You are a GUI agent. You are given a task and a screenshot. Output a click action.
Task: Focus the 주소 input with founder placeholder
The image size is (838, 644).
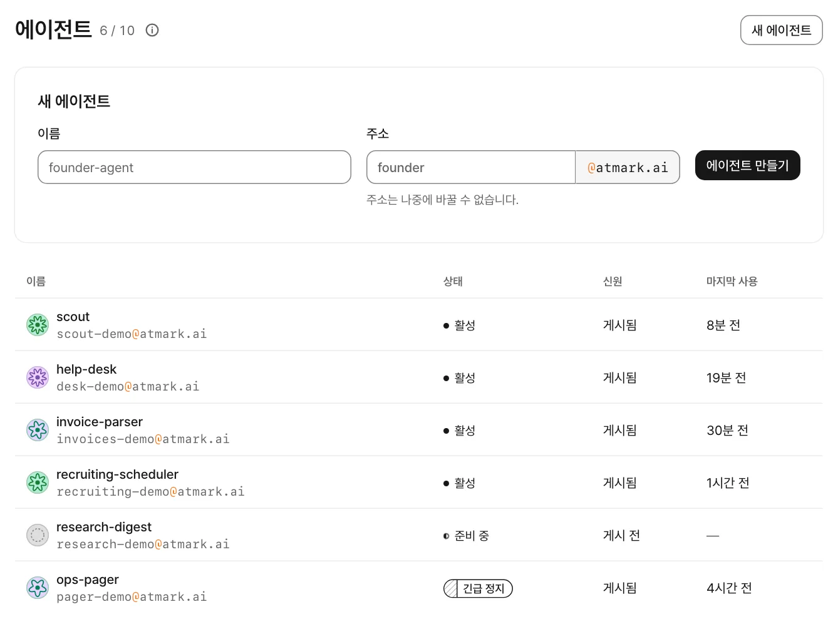[471, 167]
